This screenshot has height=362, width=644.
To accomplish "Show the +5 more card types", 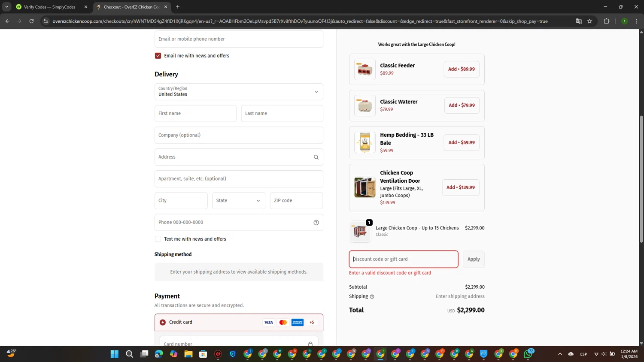I will pos(312,322).
